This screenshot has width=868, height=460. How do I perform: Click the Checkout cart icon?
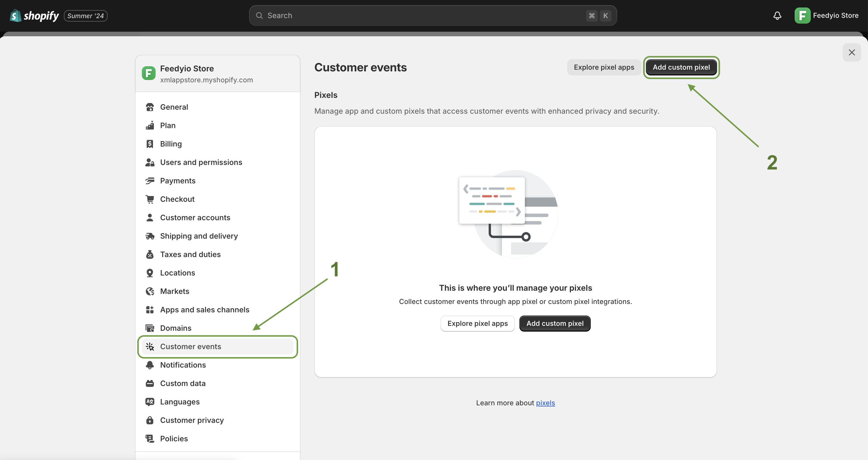point(150,199)
